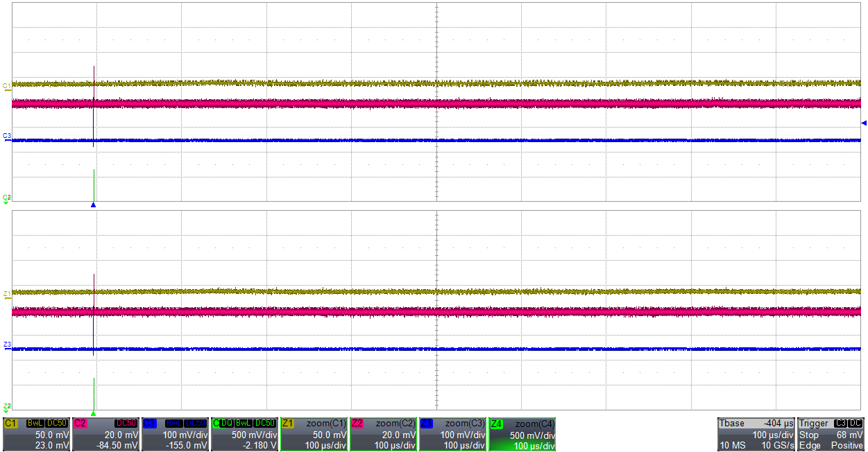This screenshot has height=452, width=868.
Task: Open the Tbase timebase descriptor
Action: (756, 434)
